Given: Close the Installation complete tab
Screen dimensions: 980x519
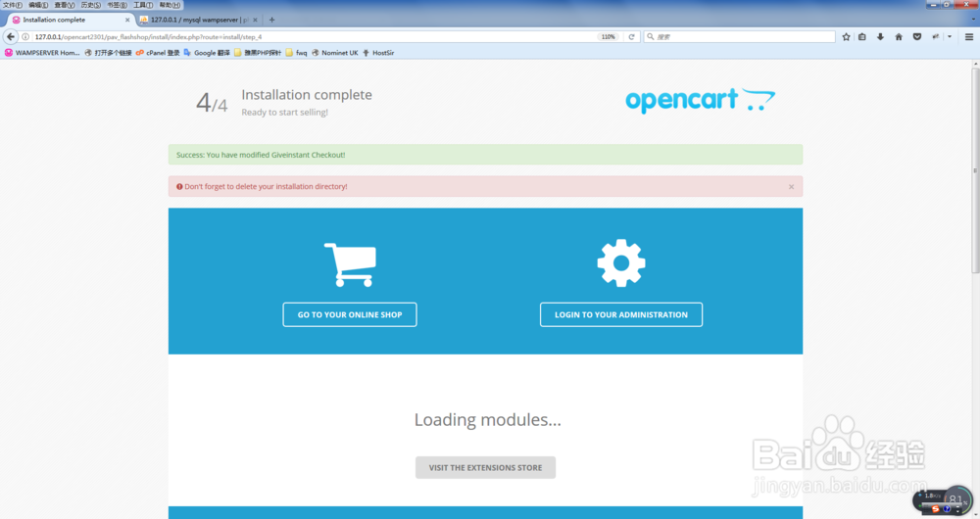Looking at the screenshot, I should click(127, 20).
